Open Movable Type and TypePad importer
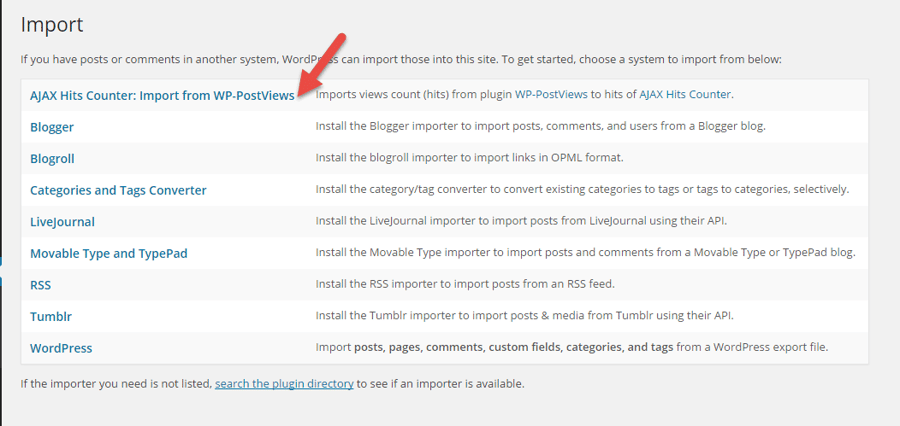 (108, 253)
